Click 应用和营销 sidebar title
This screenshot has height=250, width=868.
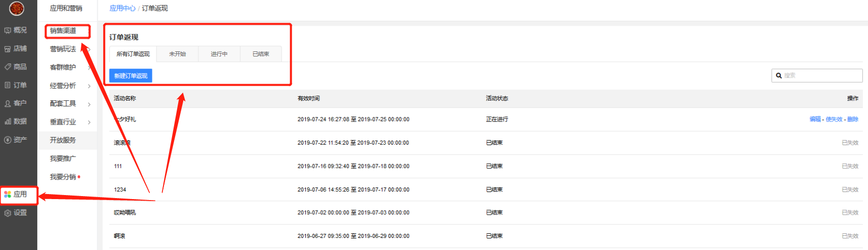tap(66, 8)
